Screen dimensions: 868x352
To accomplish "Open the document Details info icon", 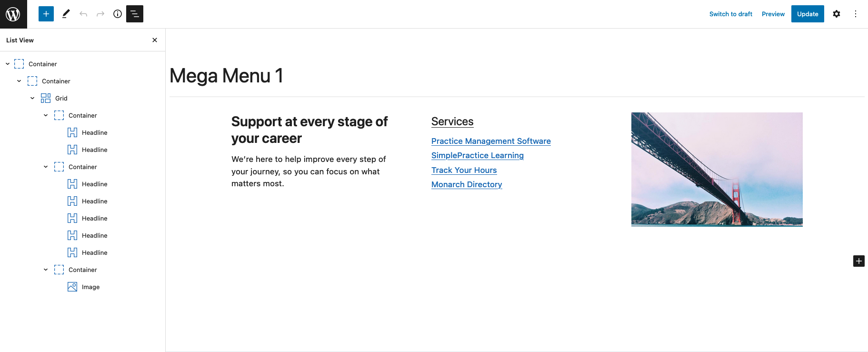I will tap(118, 14).
